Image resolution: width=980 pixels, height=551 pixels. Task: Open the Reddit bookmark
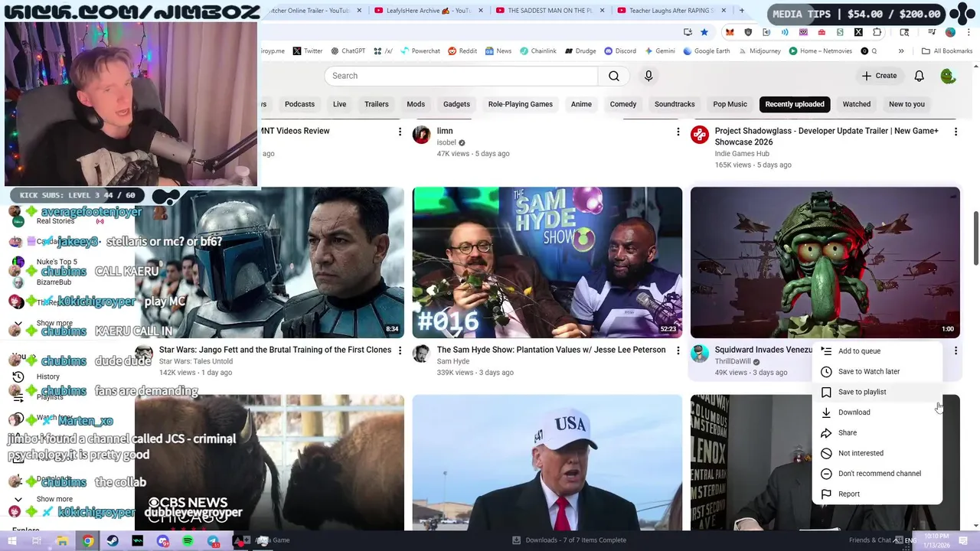462,51
